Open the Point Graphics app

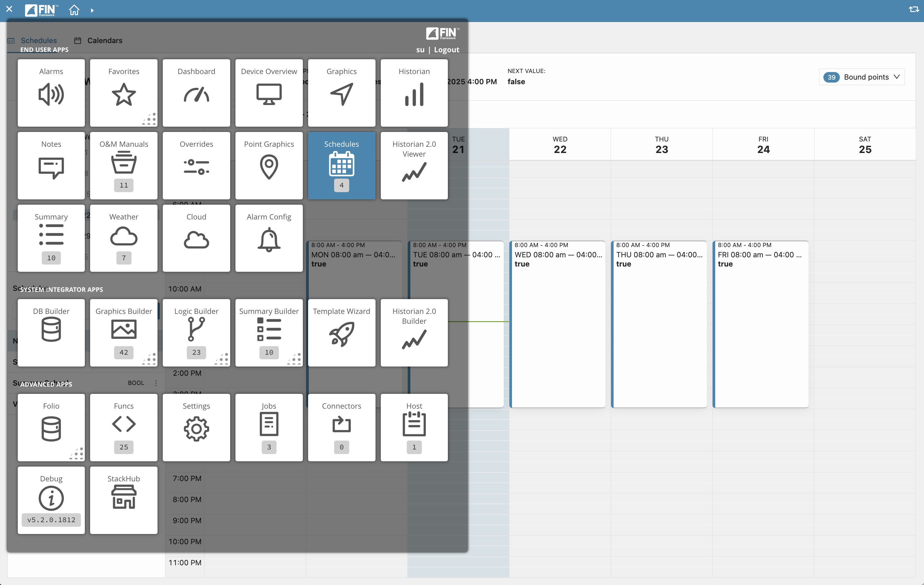click(269, 165)
